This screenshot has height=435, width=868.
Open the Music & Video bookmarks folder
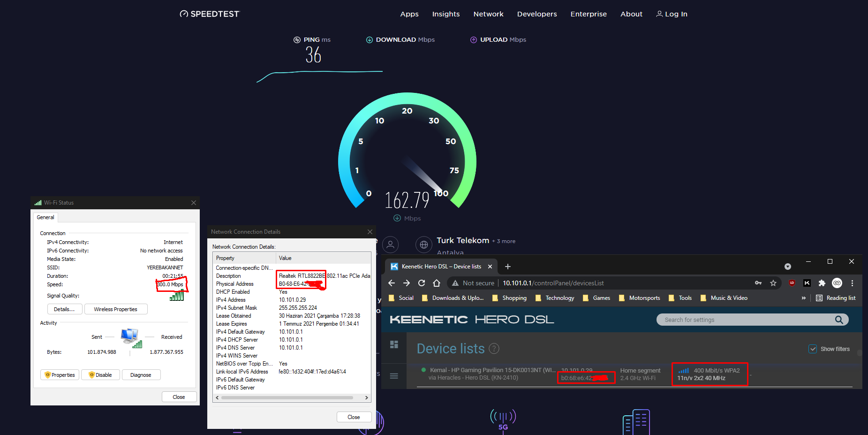pos(724,298)
